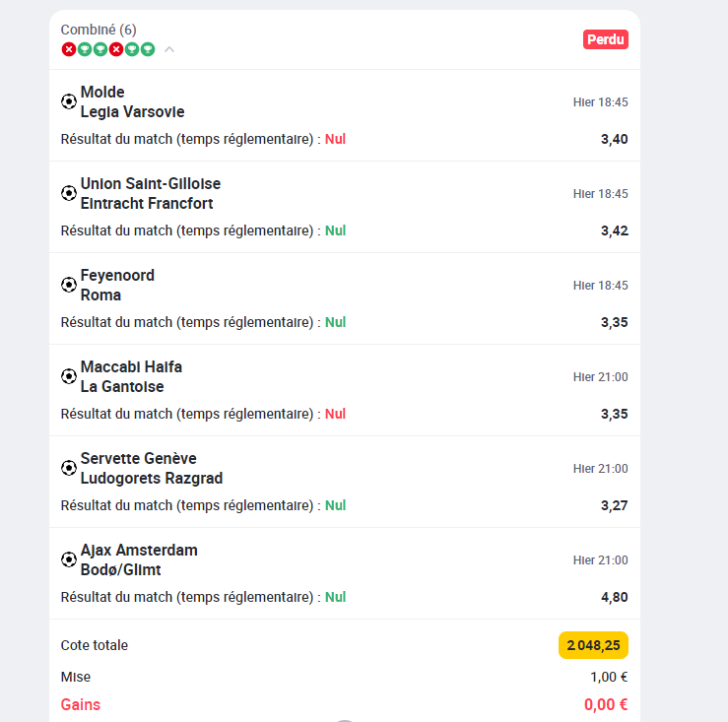
Task: Click the 4,80 odds value
Action: [x=615, y=597]
